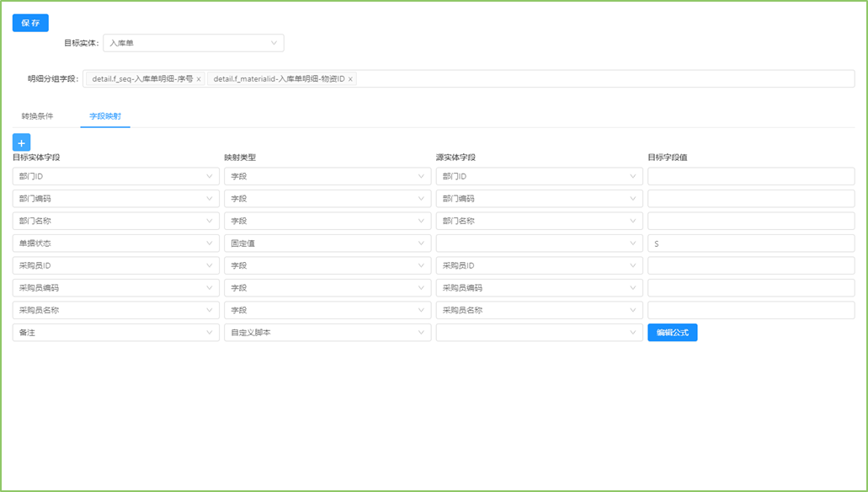The image size is (868, 492).
Task: Expand the 采购员编码 target field dropdown
Action: click(115, 288)
